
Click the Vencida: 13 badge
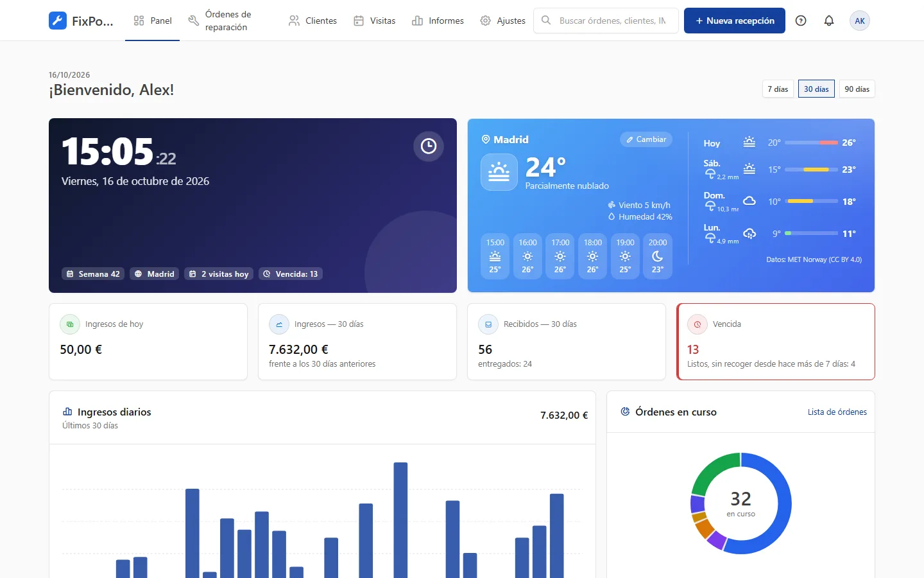tap(291, 274)
